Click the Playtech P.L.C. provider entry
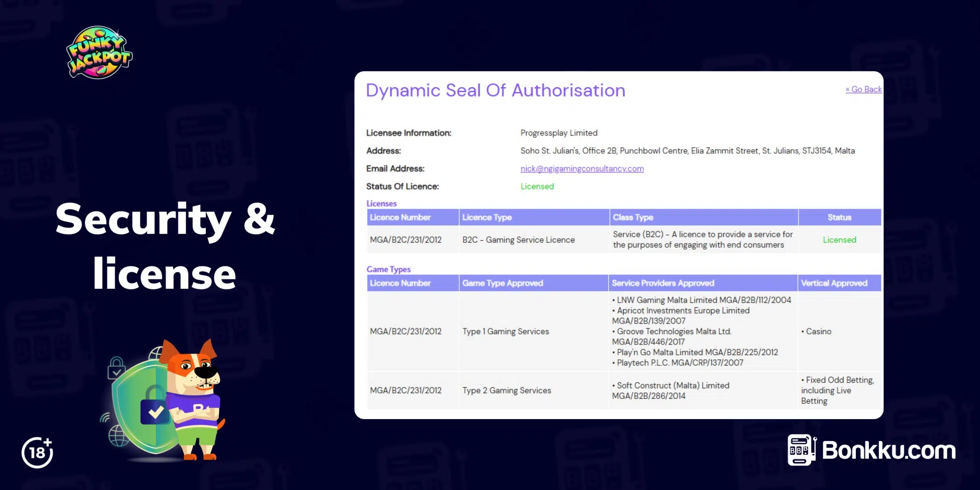The height and width of the screenshot is (490, 980). click(678, 363)
